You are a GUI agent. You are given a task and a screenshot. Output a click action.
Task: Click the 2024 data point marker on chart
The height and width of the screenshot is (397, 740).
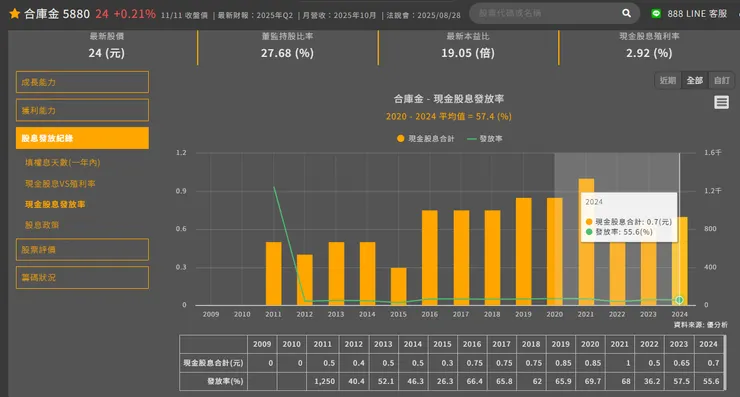coord(679,300)
